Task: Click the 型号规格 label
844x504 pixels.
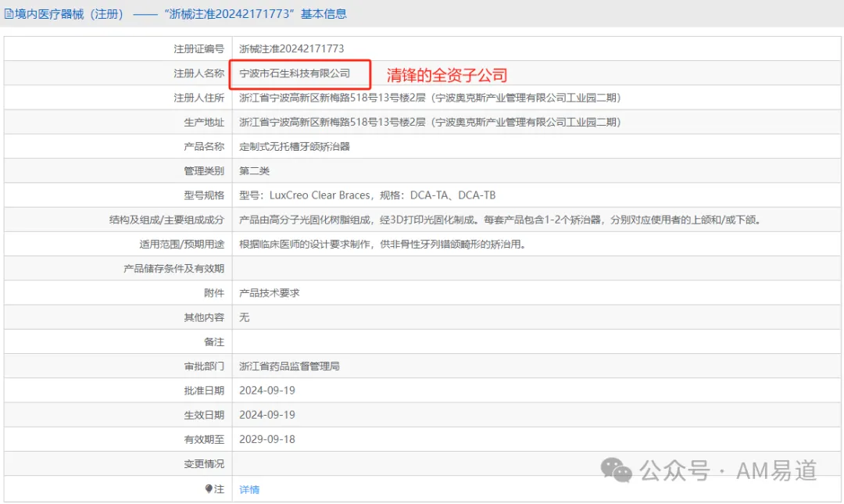Action: point(204,195)
